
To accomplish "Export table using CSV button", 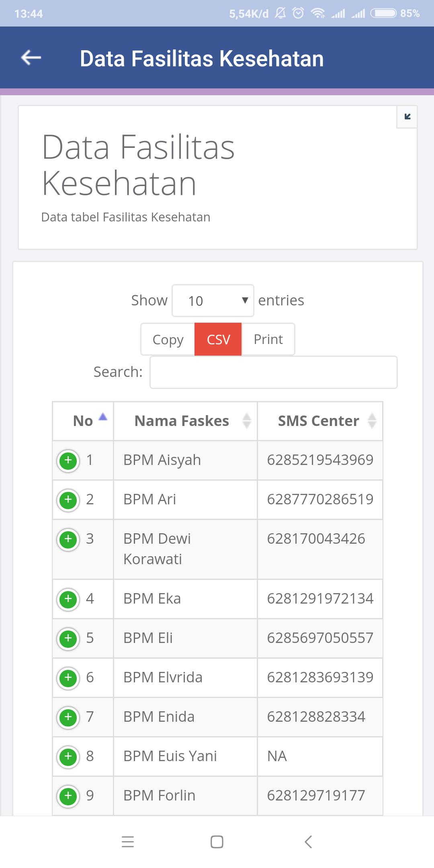I will (218, 339).
